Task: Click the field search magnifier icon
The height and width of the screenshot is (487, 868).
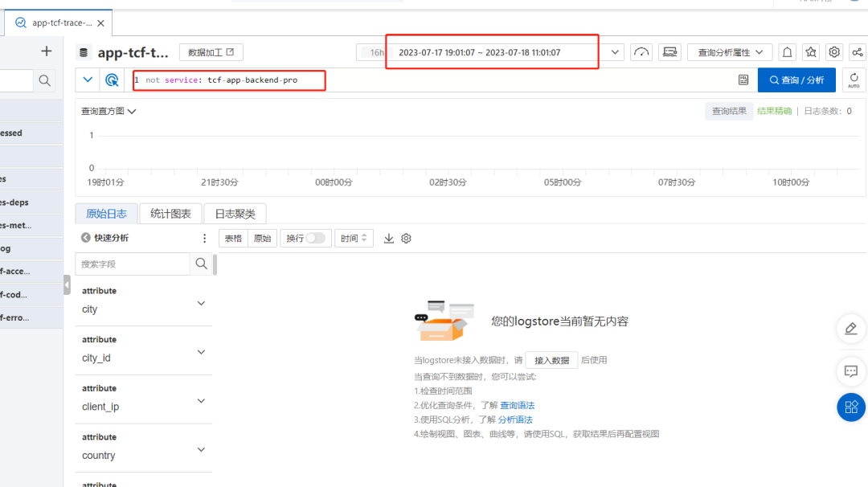Action: (x=202, y=264)
